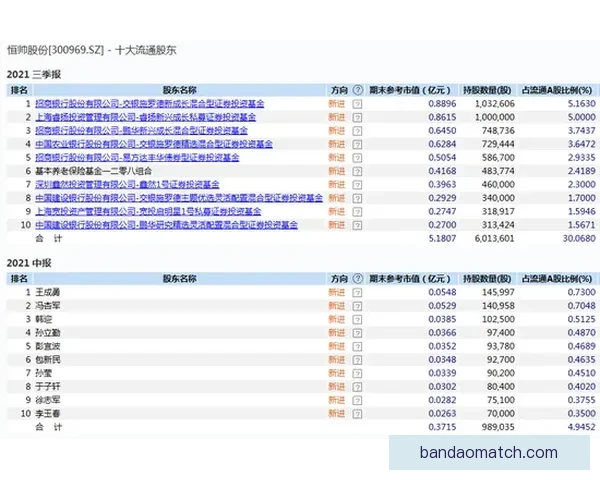Select the 新进 direction in the 0.7048 row

[x=337, y=306]
